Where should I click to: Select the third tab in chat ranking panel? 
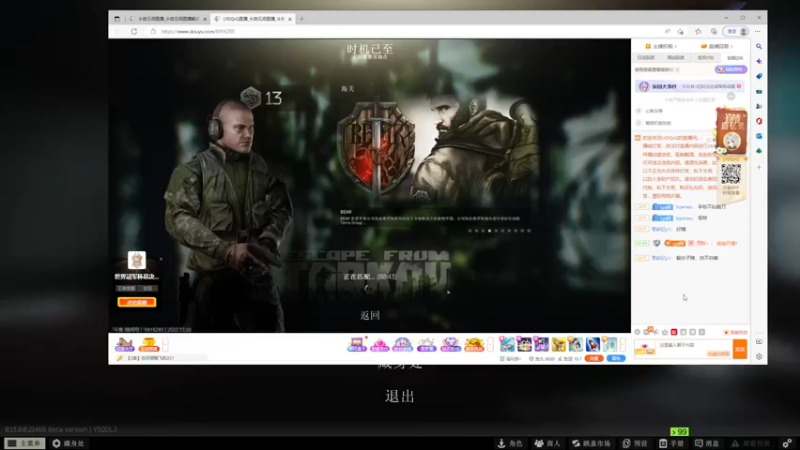(705, 58)
